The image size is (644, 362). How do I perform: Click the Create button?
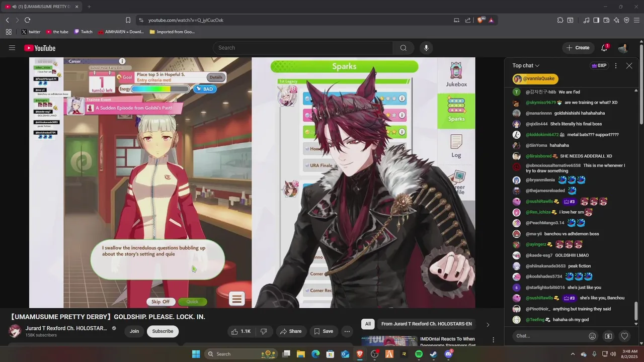(578, 48)
